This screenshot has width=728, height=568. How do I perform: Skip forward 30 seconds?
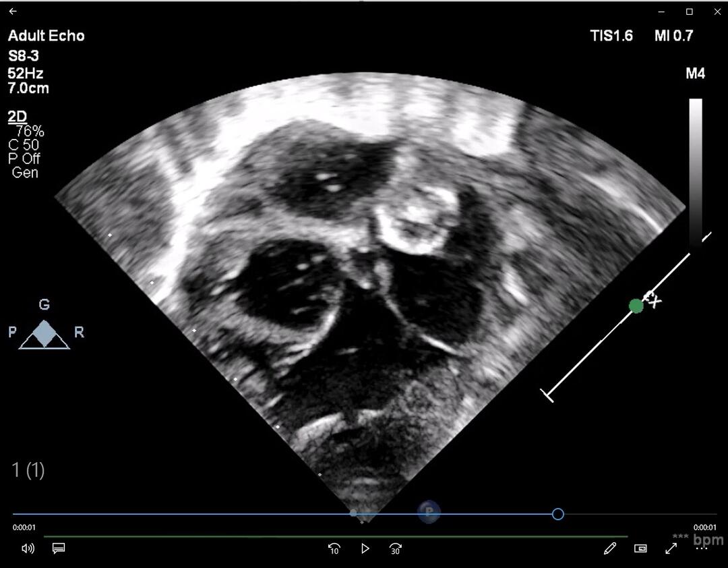coord(395,548)
